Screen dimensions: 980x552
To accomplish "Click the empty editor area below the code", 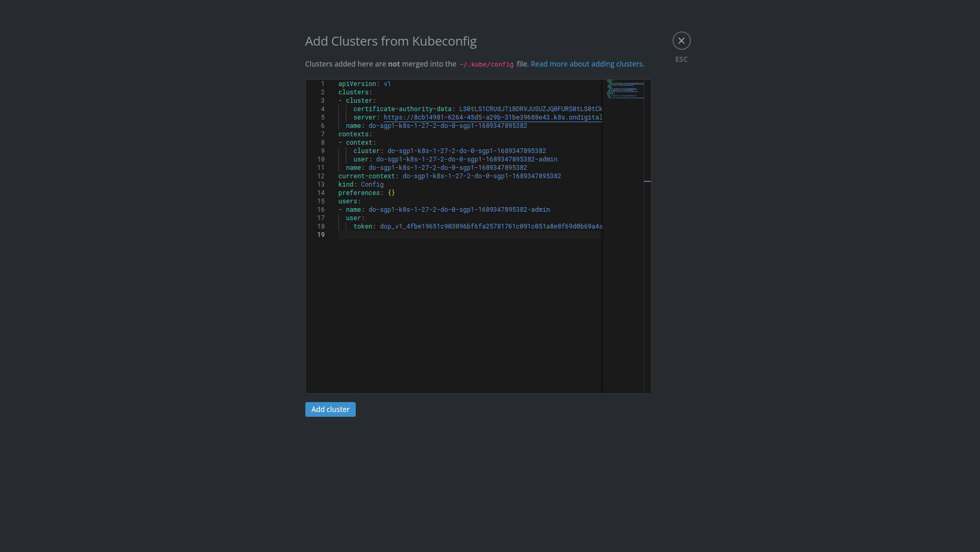I will coord(454,315).
